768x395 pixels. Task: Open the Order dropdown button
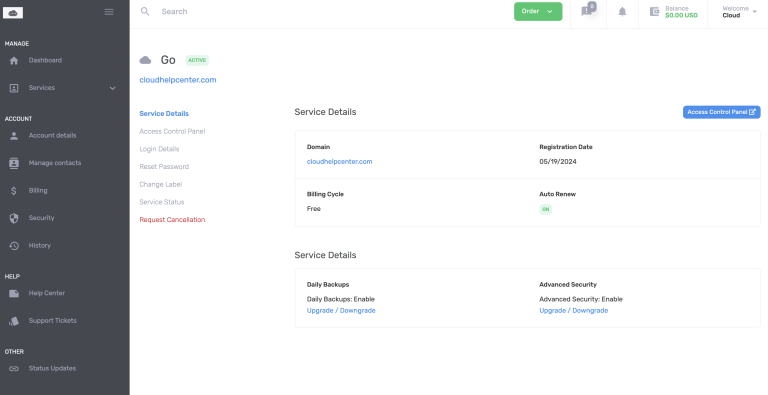[538, 11]
